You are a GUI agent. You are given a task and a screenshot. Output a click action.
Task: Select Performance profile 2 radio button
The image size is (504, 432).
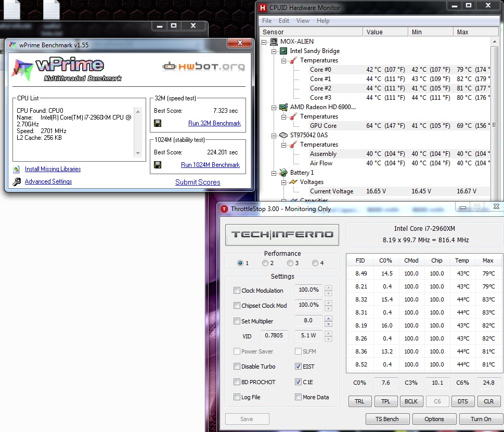click(x=265, y=263)
